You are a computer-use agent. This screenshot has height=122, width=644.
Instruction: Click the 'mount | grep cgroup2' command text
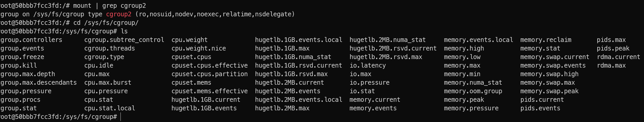point(110,6)
